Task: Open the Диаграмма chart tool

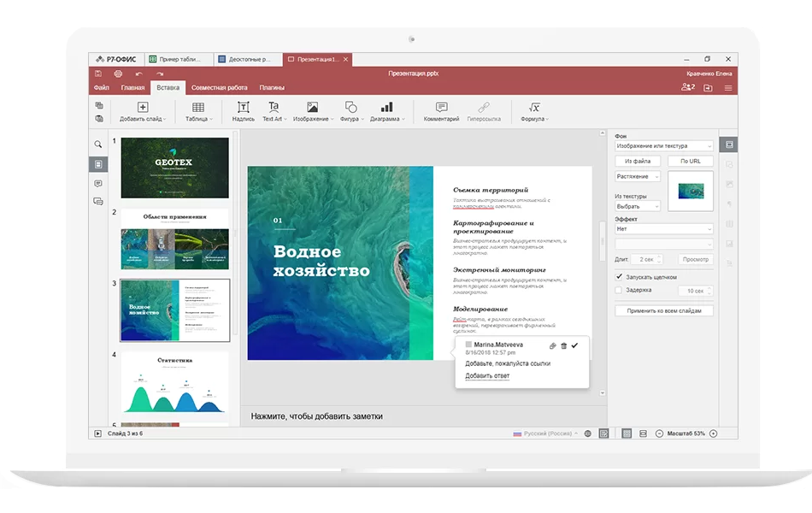Action: (x=387, y=111)
